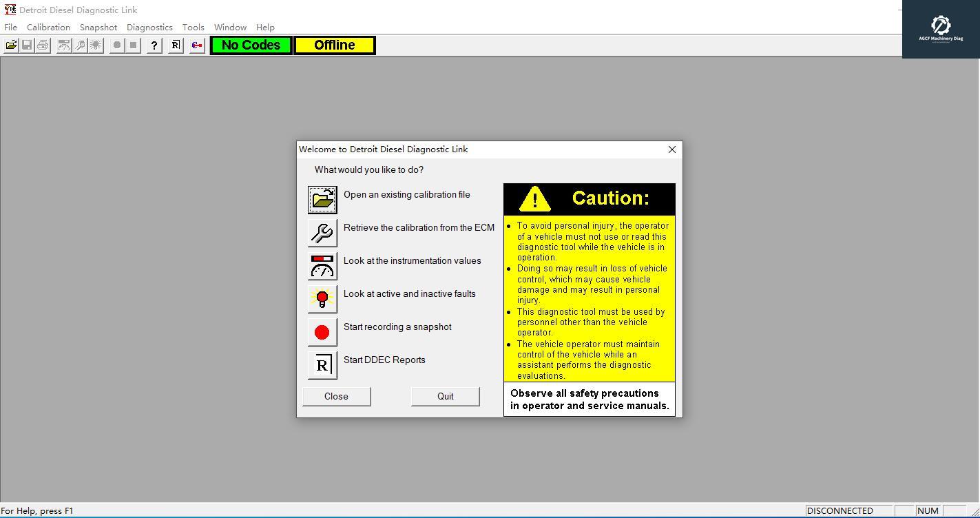Click the Offline status indicator
980x518 pixels.
tap(334, 45)
